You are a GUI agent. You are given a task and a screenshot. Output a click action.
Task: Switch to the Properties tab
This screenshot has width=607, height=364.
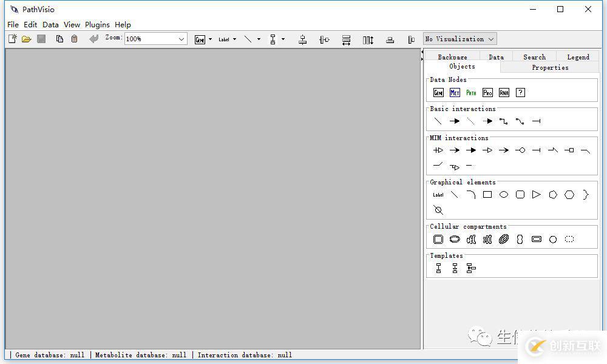coord(550,67)
